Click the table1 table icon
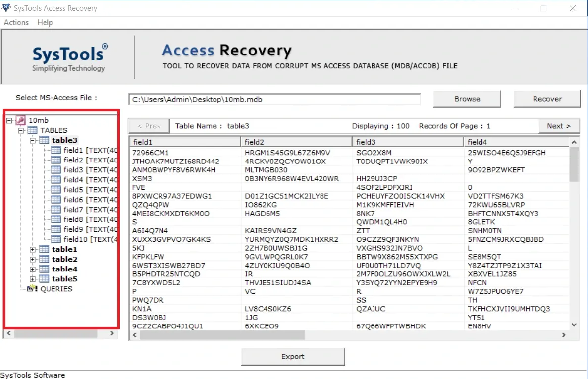This screenshot has width=588, height=379. click(x=44, y=249)
